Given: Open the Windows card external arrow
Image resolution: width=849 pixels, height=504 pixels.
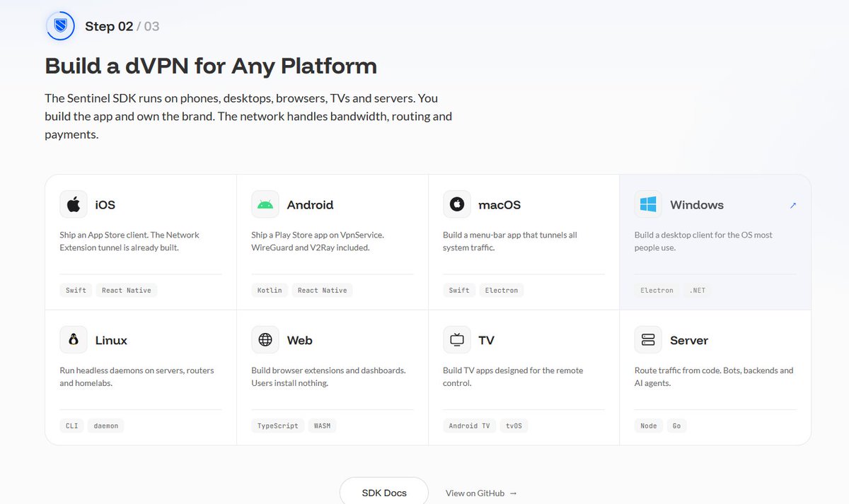Looking at the screenshot, I should pyautogui.click(x=793, y=205).
